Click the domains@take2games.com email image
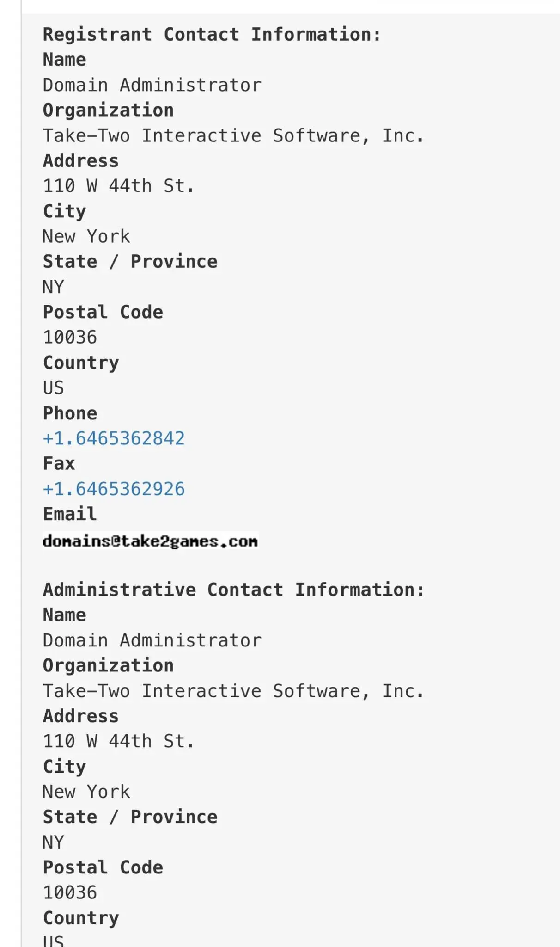Viewport: 560px width, 947px height. tap(150, 541)
